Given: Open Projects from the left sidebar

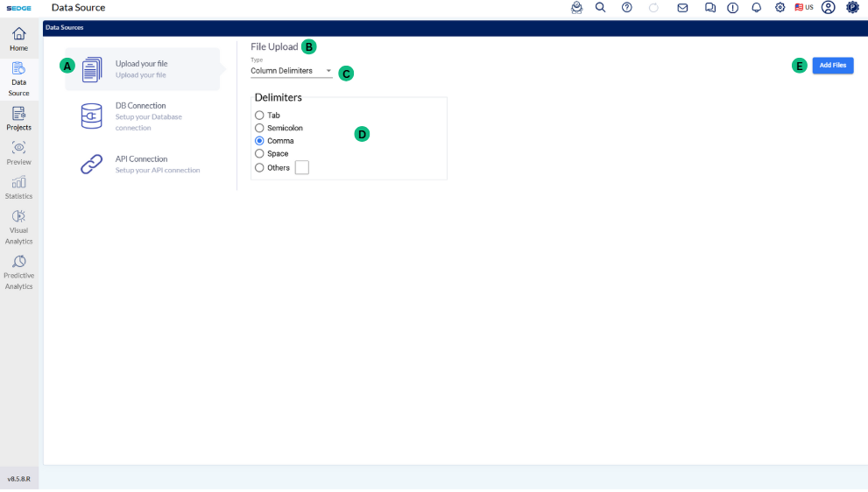Looking at the screenshot, I should click(x=18, y=118).
